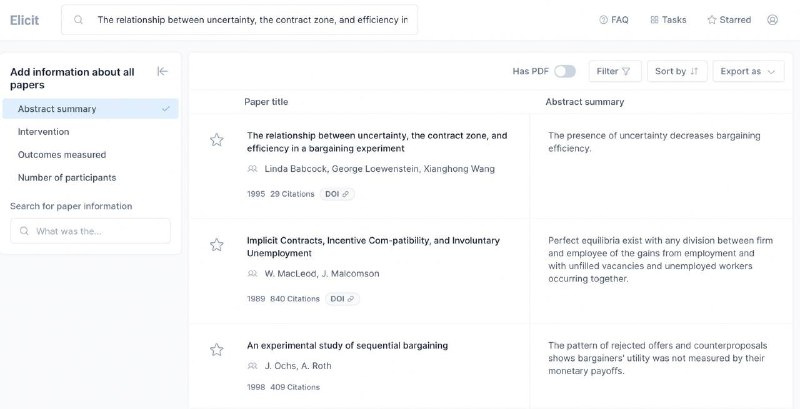The width and height of the screenshot is (800, 409).
Task: View the Starred papers
Action: 729,20
